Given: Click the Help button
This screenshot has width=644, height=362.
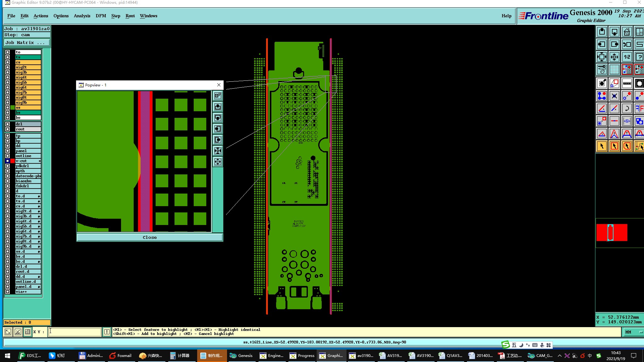Looking at the screenshot, I should [506, 16].
